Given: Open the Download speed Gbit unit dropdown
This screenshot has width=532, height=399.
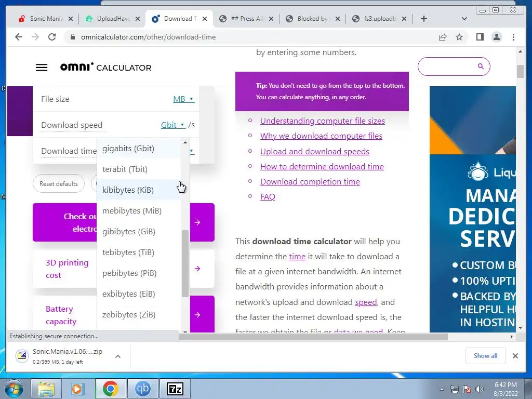Looking at the screenshot, I should coord(173,125).
